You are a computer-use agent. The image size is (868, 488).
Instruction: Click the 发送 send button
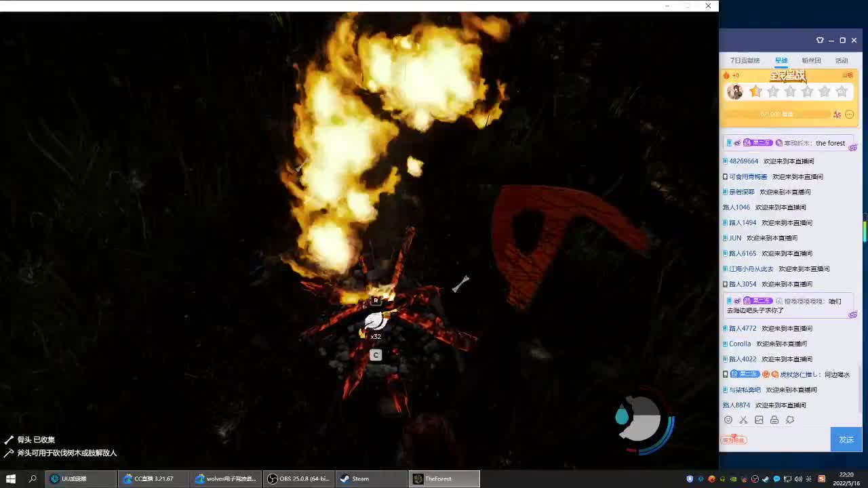pyautogui.click(x=846, y=440)
